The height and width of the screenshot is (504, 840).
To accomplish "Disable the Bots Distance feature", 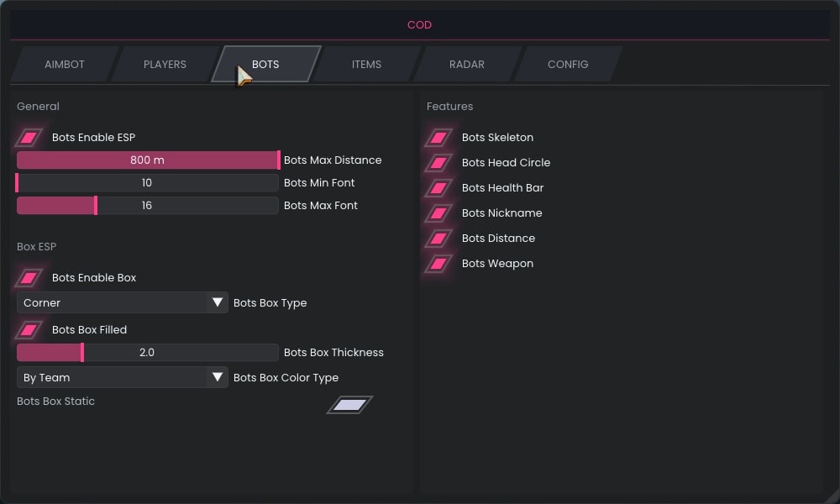I will pos(438,238).
